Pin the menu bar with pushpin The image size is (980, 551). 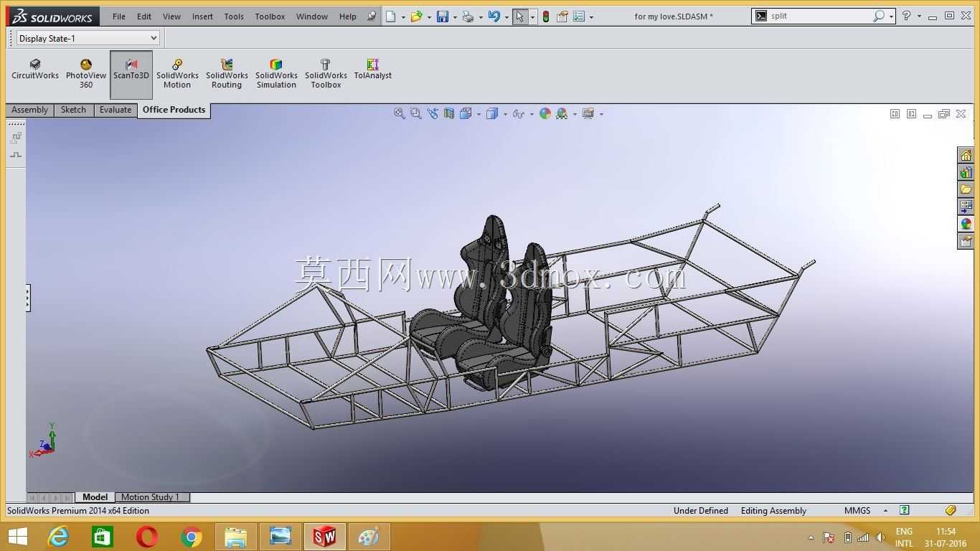point(372,17)
